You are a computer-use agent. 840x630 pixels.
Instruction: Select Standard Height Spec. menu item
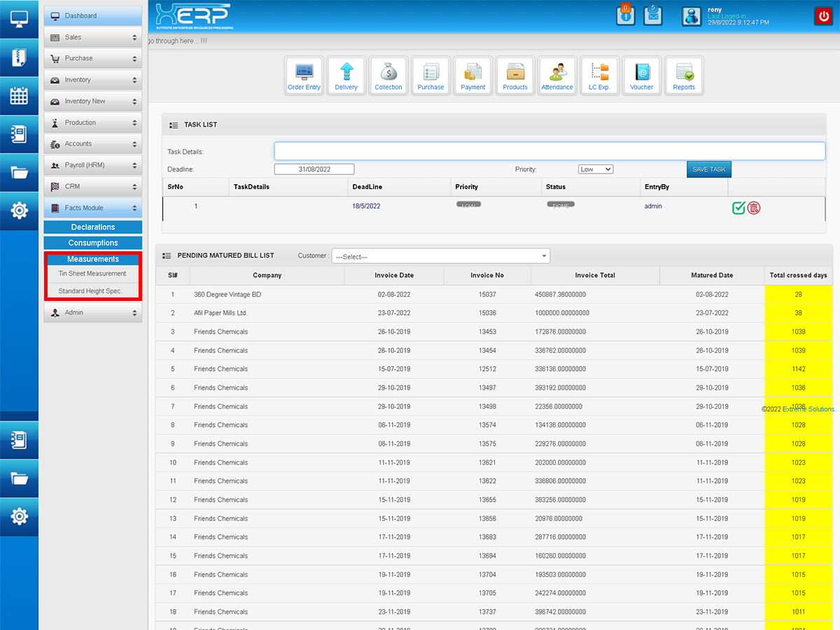[90, 291]
